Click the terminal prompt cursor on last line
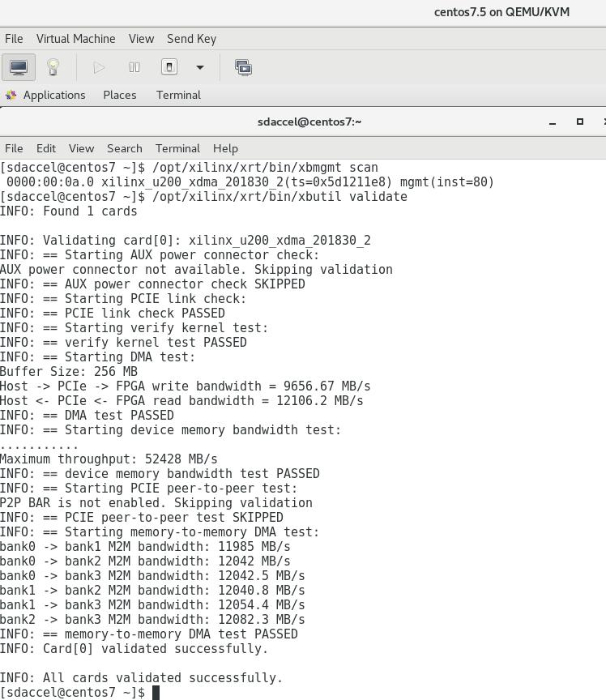The width and height of the screenshot is (606, 700). (x=156, y=693)
